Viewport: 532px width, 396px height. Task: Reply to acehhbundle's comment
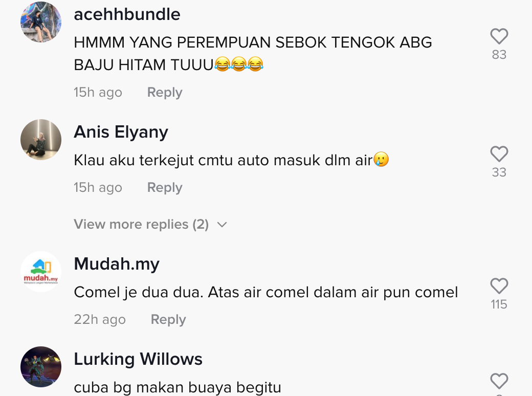(x=165, y=92)
